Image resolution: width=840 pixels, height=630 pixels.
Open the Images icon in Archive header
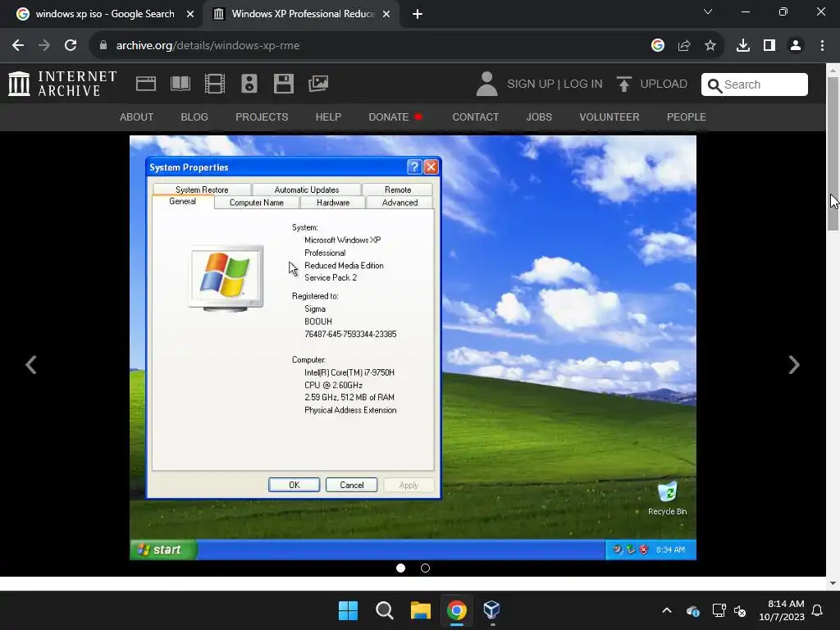(x=318, y=84)
